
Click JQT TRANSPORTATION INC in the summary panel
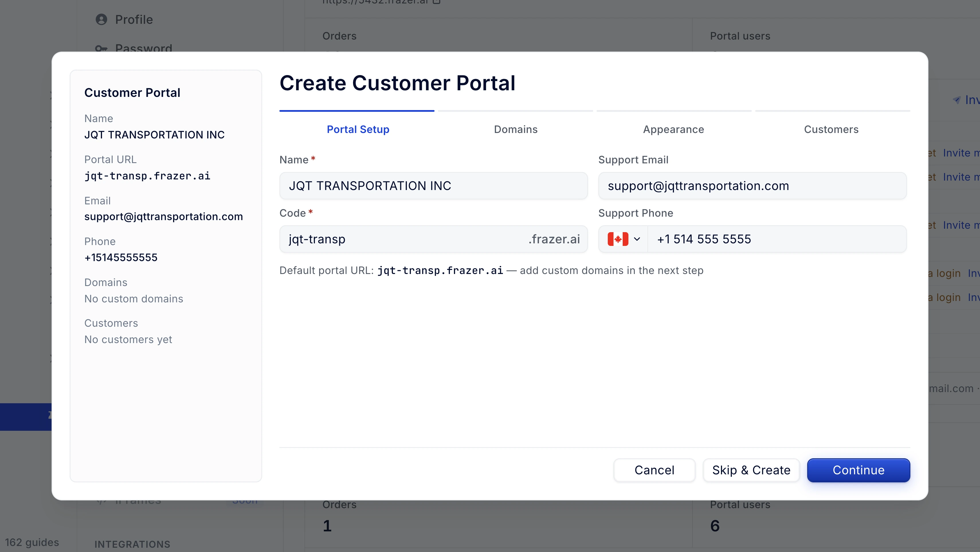click(x=154, y=135)
